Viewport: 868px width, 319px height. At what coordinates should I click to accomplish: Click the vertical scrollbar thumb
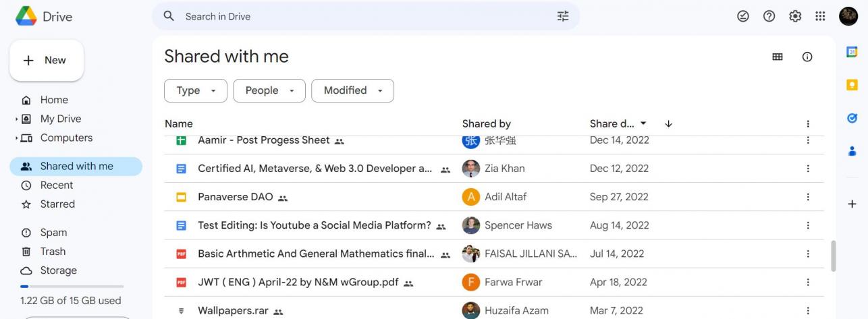pyautogui.click(x=833, y=256)
